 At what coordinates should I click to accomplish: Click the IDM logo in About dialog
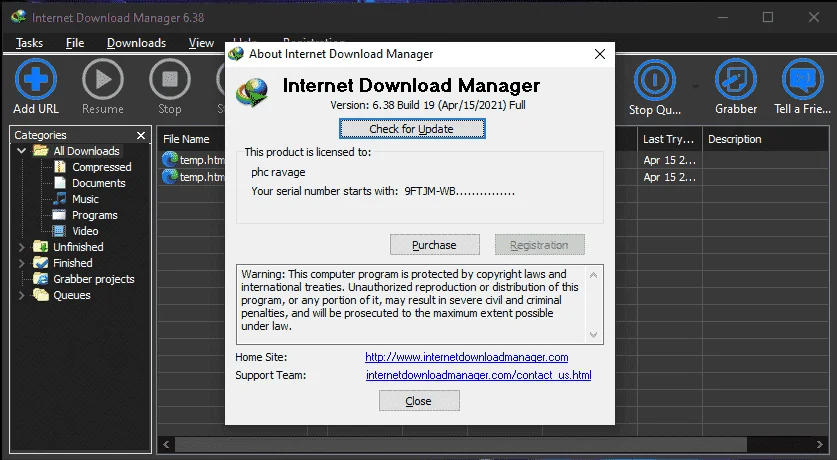pyautogui.click(x=252, y=92)
